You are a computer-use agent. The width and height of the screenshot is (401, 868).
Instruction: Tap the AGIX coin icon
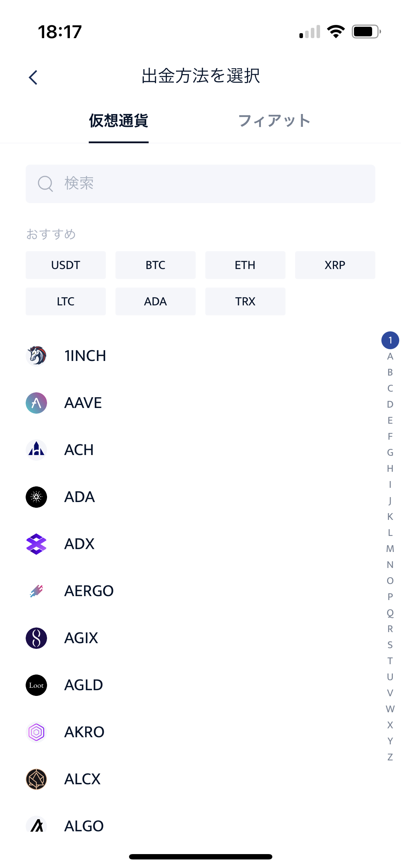(x=36, y=638)
